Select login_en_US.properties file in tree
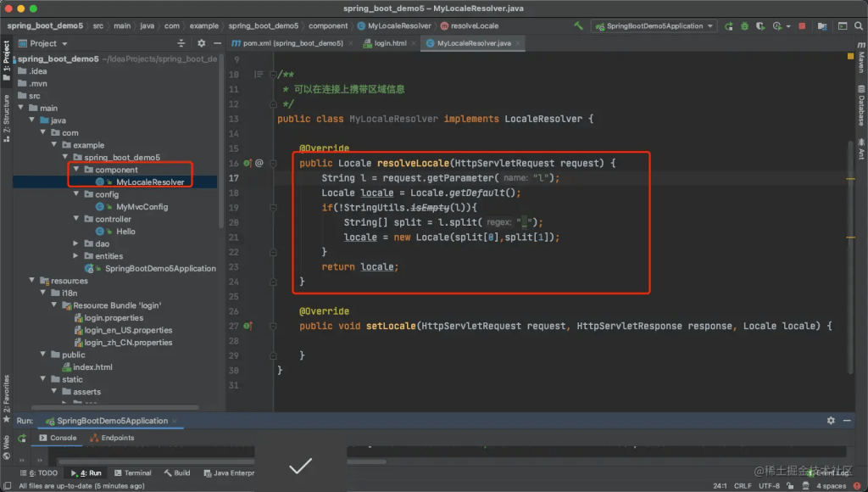 (128, 330)
